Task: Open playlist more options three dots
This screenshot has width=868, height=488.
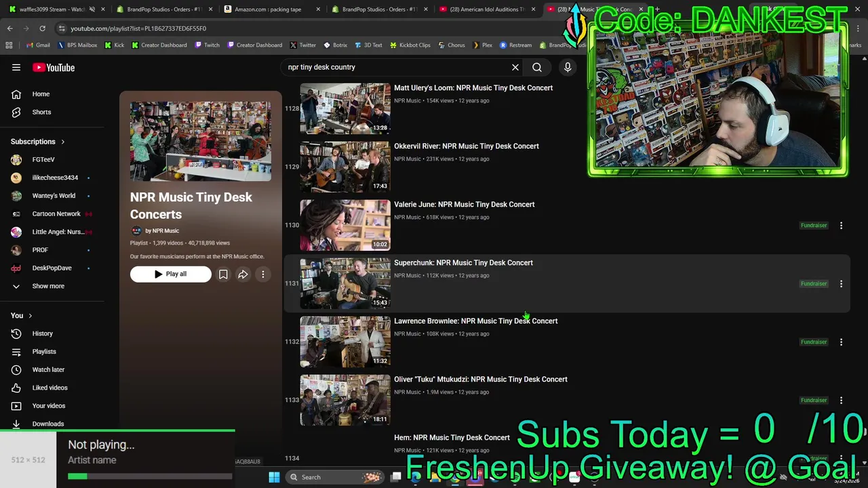Action: (263, 274)
